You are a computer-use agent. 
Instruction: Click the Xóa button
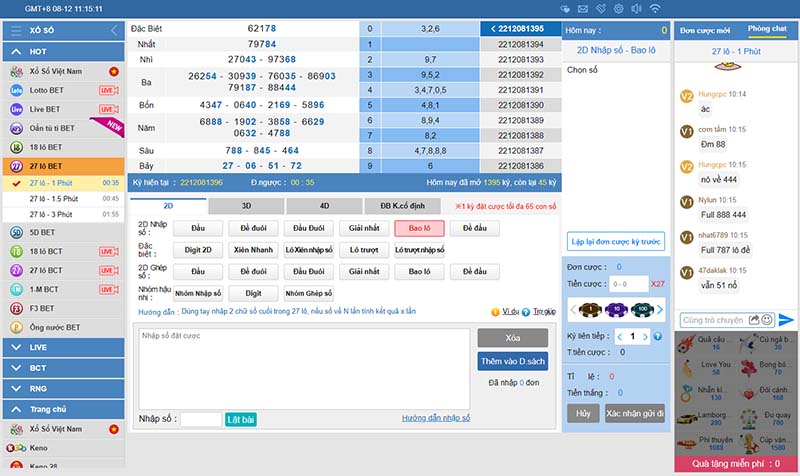pos(513,338)
